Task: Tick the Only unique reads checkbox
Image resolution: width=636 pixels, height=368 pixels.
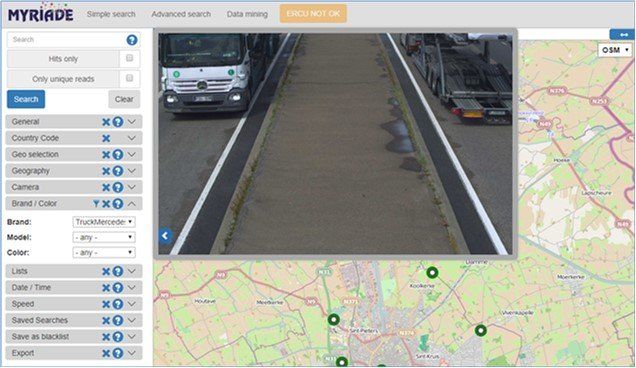Action: 129,78
